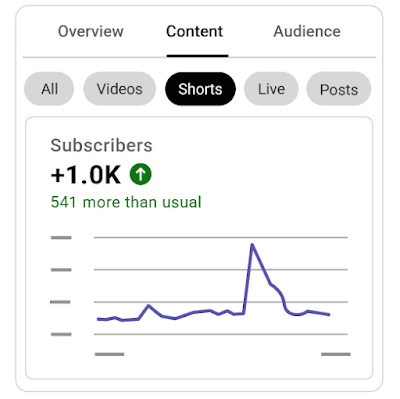Image resolution: width=400 pixels, height=399 pixels.
Task: Click the tall spike peak on chart
Action: tap(252, 245)
